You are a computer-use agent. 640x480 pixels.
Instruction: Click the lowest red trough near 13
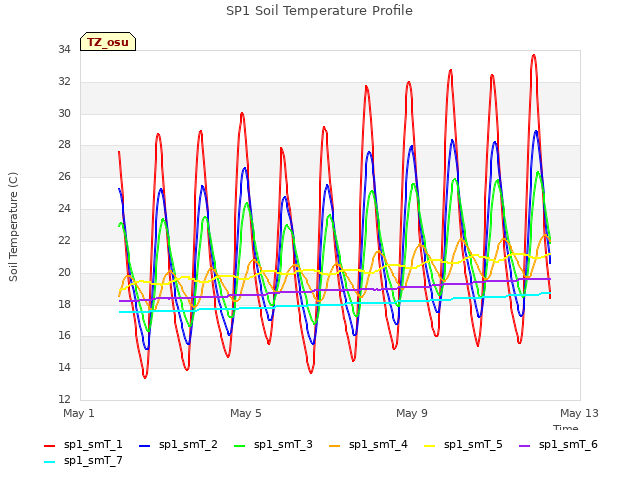145,377
